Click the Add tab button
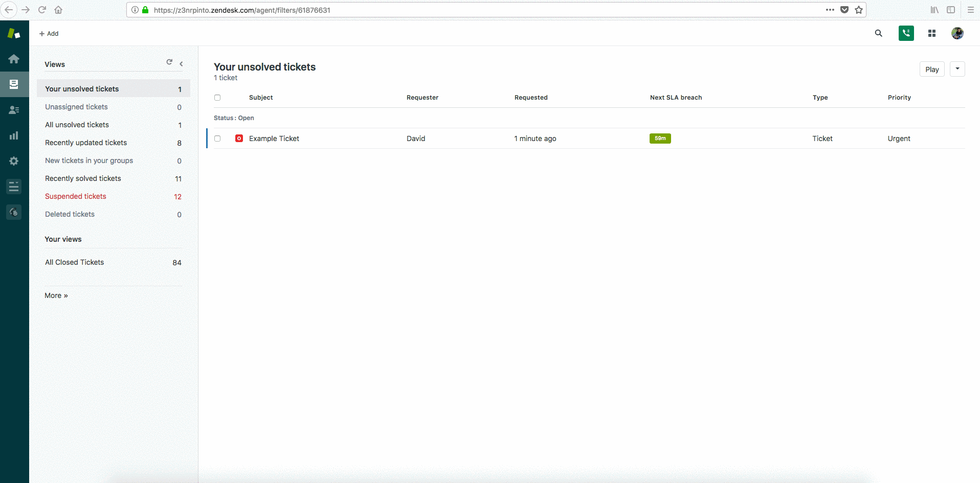 tap(49, 34)
